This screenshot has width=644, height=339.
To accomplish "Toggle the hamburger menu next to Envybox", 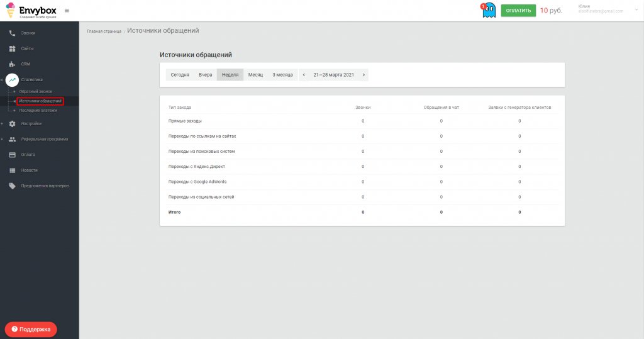I will click(67, 11).
